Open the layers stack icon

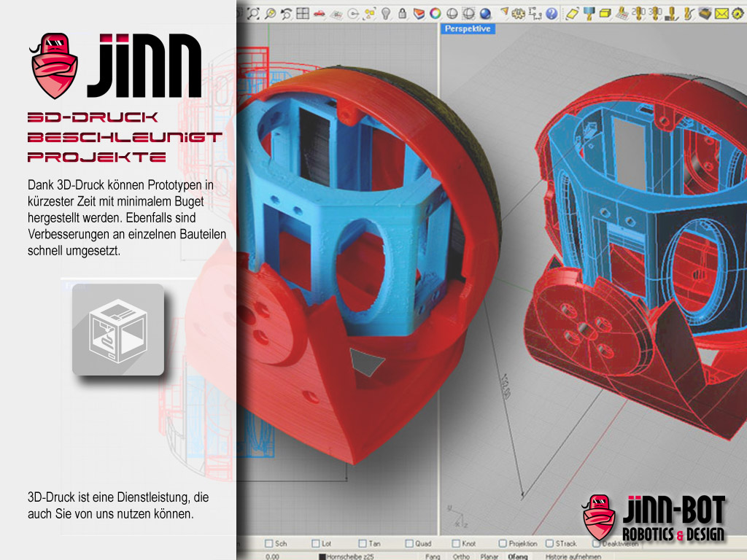coord(419,13)
